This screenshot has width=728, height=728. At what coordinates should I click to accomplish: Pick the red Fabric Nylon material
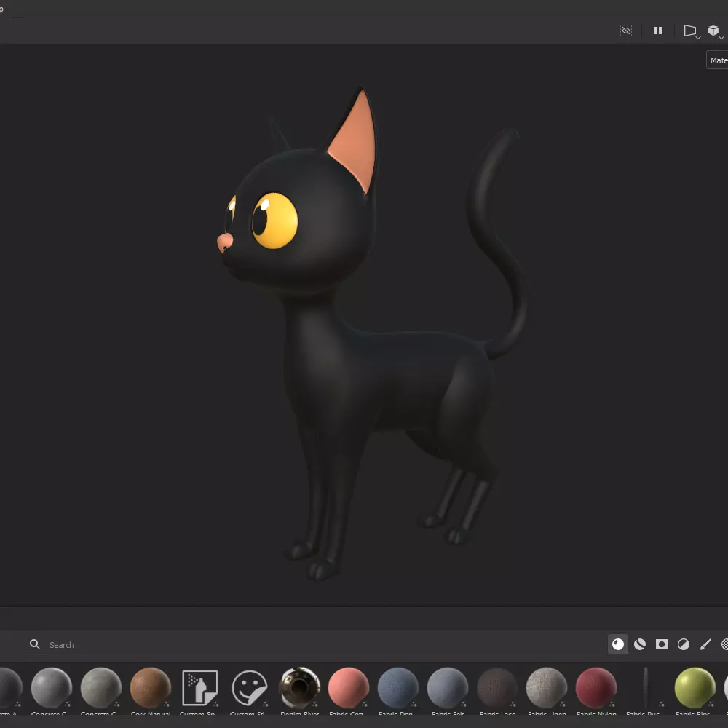pyautogui.click(x=596, y=688)
